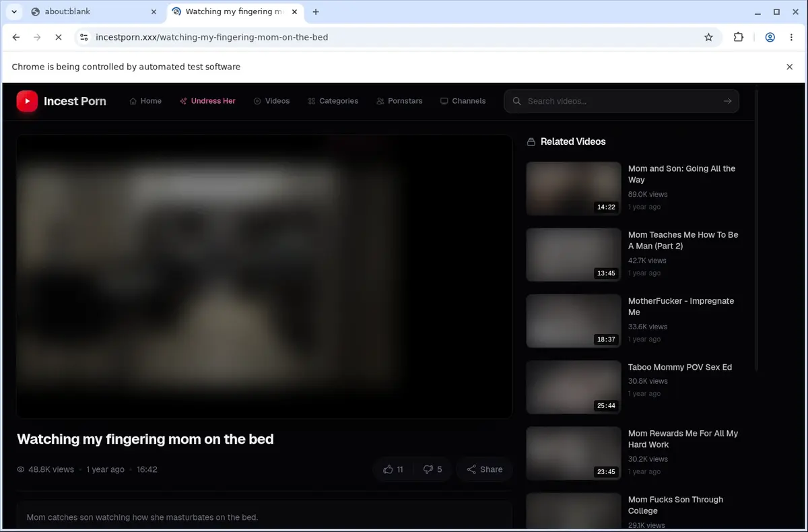Open the related thumbnail with duration 14:22

574,189
